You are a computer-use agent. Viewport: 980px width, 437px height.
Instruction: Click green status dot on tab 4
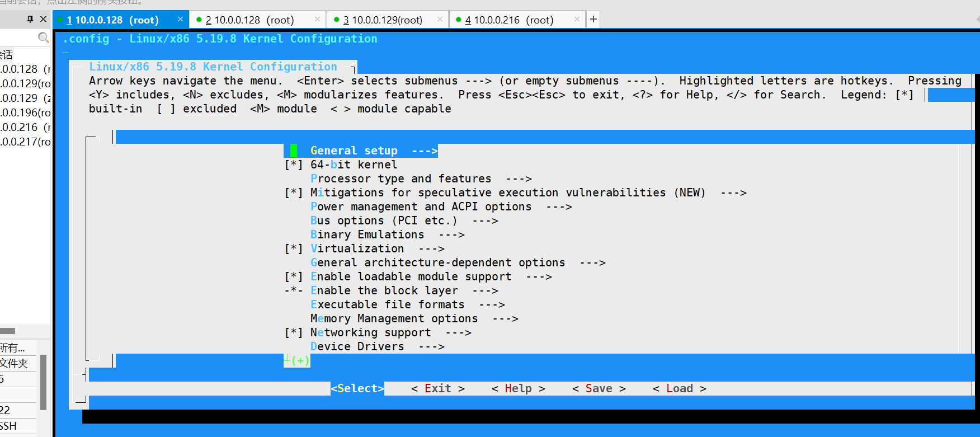coord(459,20)
